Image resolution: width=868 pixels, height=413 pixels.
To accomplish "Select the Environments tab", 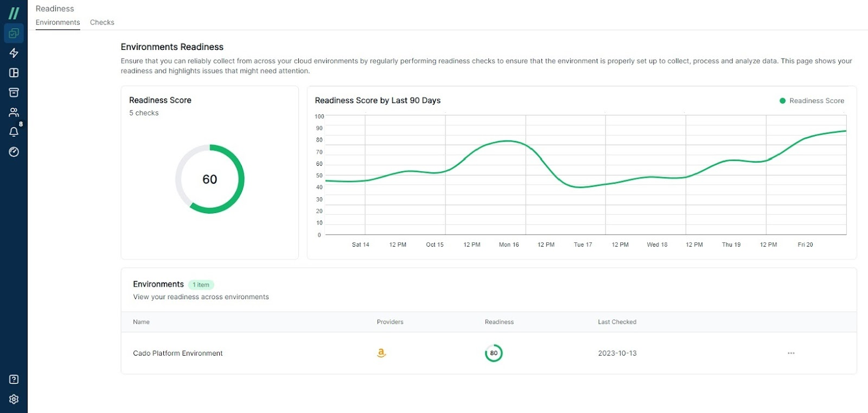I will 58,22.
